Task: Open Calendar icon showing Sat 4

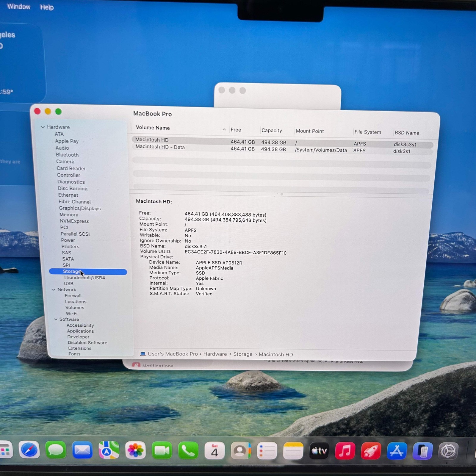Action: point(214,450)
